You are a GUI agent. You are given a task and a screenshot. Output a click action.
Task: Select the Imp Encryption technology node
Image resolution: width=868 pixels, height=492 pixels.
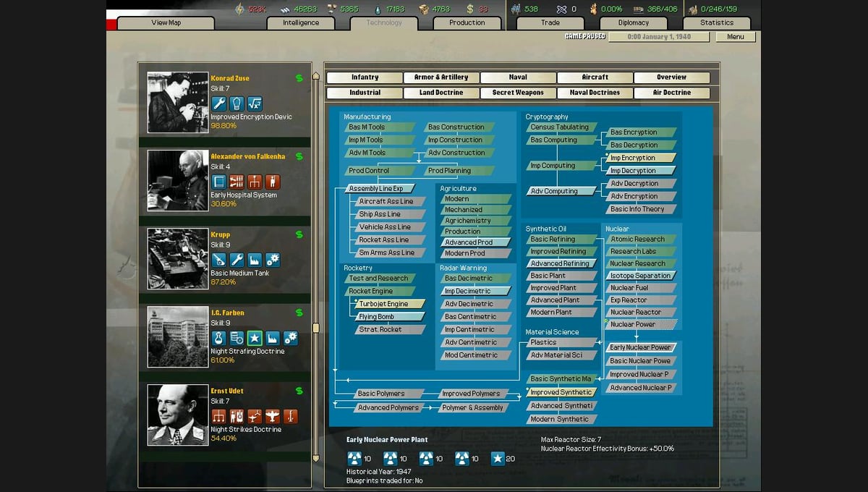pos(639,158)
